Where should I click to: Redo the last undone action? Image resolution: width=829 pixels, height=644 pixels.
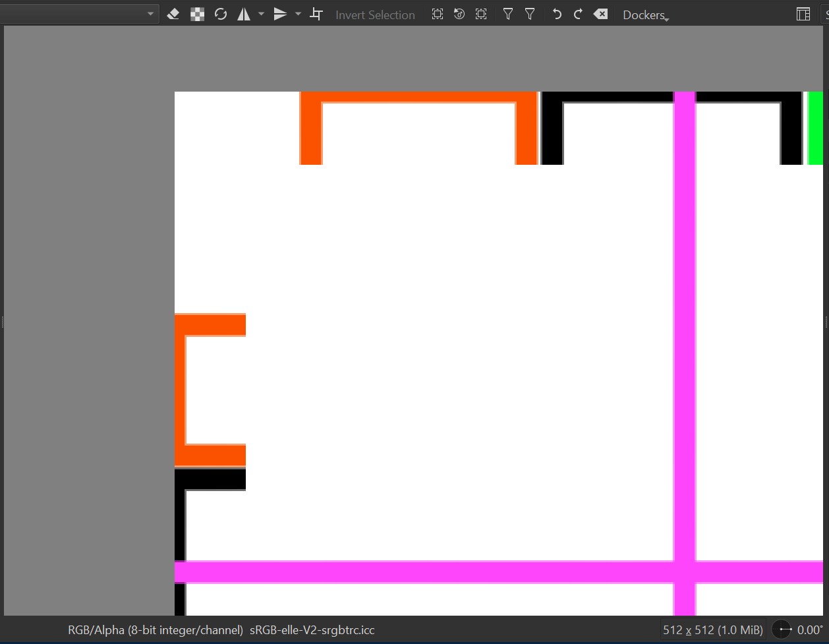click(x=578, y=15)
